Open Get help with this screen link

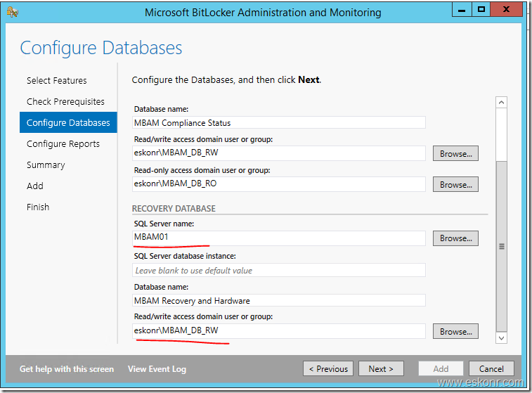click(x=67, y=368)
